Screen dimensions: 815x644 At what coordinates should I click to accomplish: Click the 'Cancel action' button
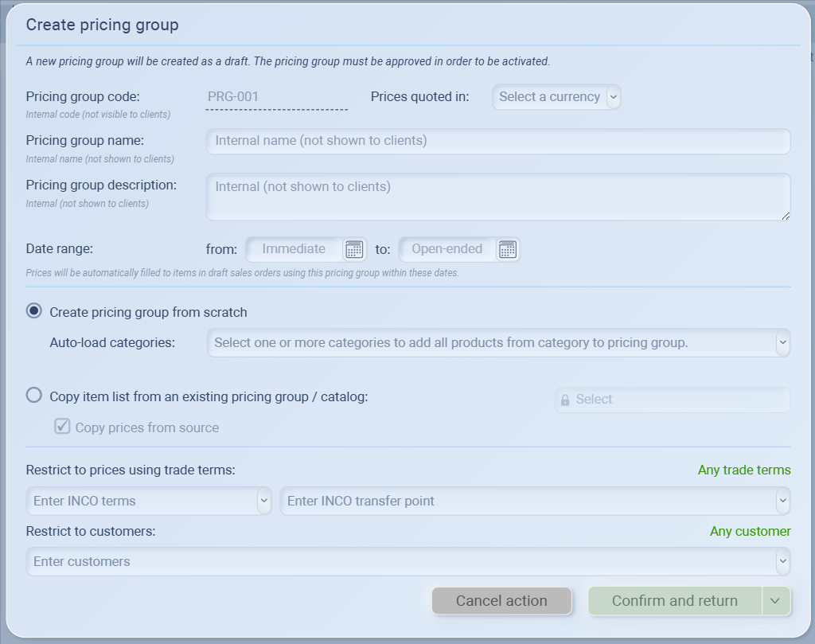tap(501, 601)
